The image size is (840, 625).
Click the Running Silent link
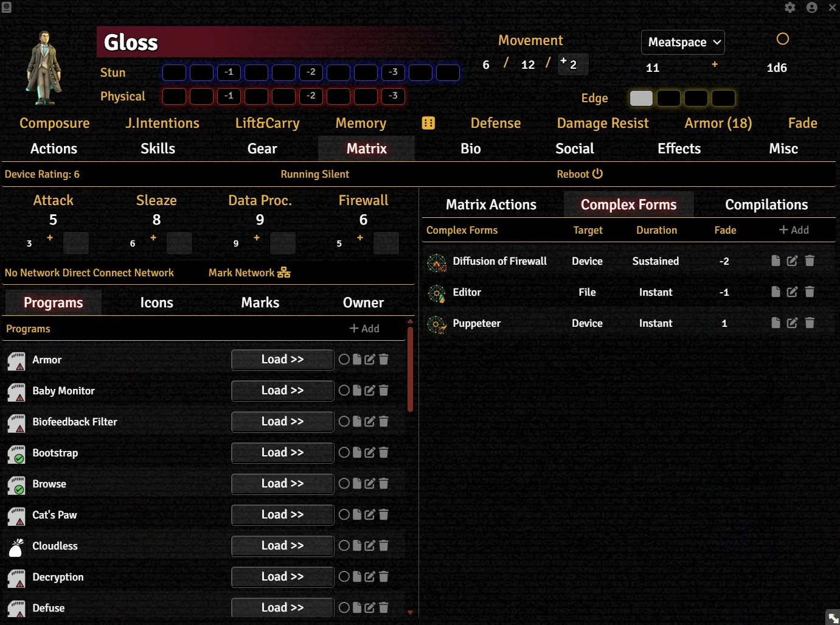tap(314, 175)
